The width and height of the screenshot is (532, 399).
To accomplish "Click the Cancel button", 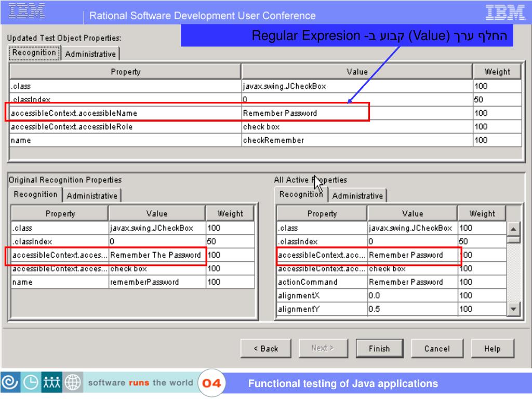I will point(437,349).
